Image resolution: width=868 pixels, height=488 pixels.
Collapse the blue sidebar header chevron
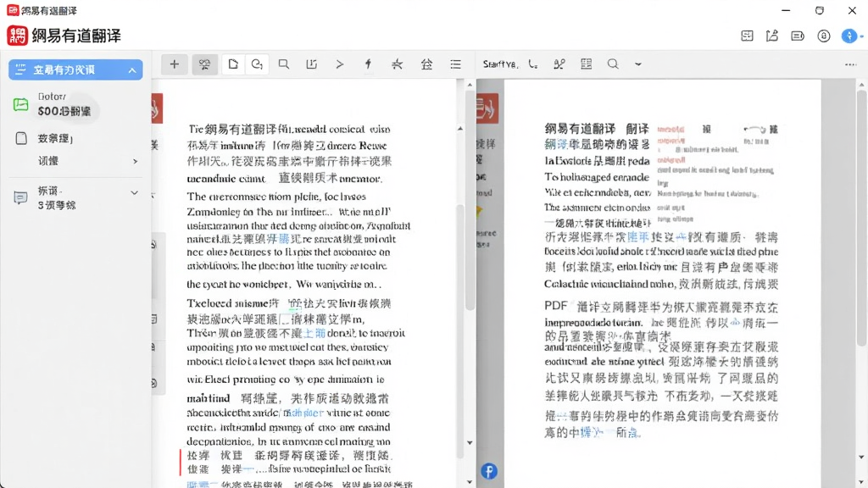(132, 70)
